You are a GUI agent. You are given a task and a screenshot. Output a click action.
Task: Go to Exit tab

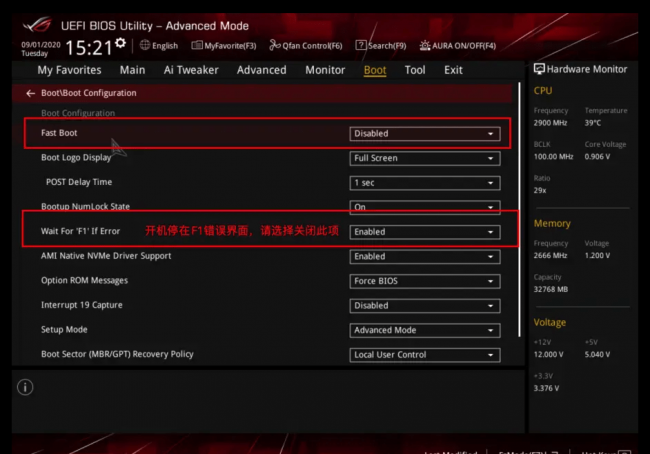pos(453,70)
